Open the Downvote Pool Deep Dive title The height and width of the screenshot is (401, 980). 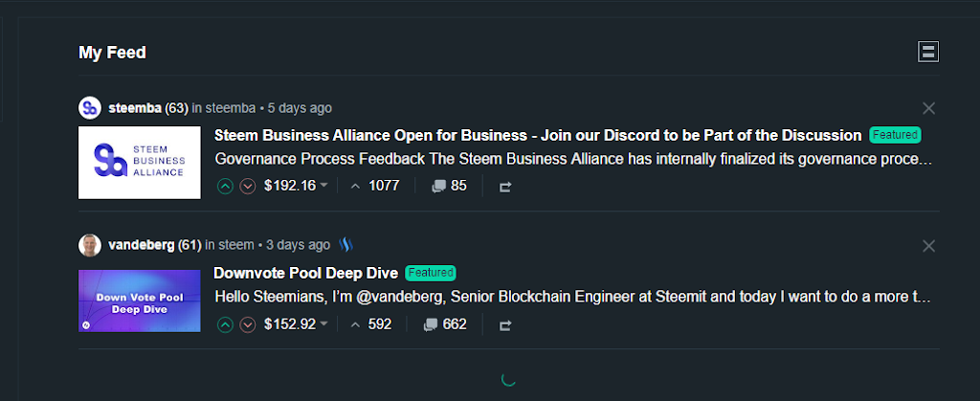click(x=305, y=273)
